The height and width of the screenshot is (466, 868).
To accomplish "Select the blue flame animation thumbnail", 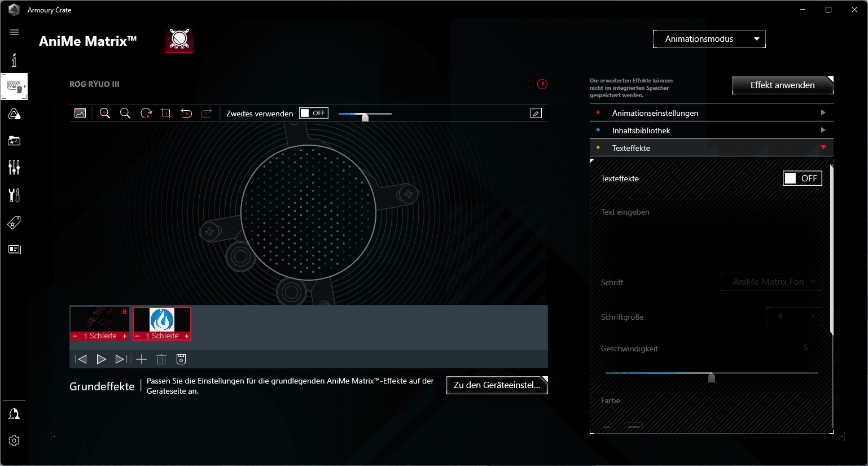I will click(x=162, y=320).
